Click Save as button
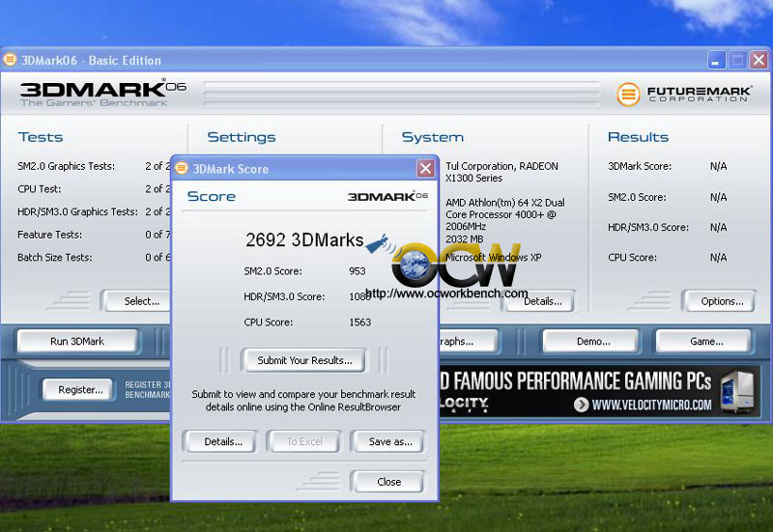This screenshot has height=532, width=773. 390,441
